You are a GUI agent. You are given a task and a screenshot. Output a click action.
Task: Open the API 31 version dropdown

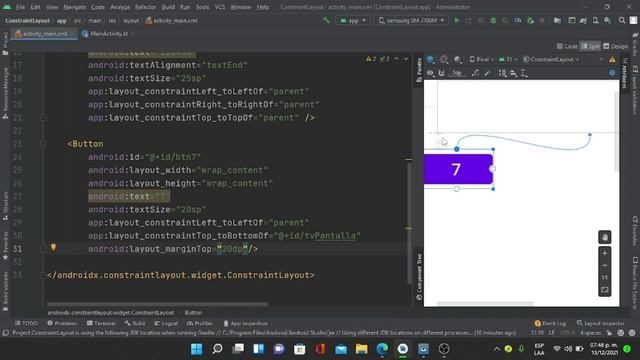coord(508,60)
